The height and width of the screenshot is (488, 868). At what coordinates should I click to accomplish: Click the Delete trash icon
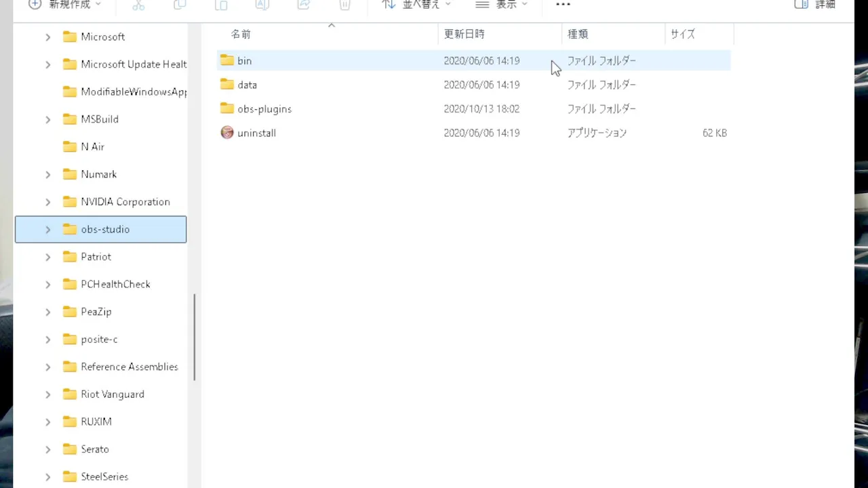click(x=344, y=4)
